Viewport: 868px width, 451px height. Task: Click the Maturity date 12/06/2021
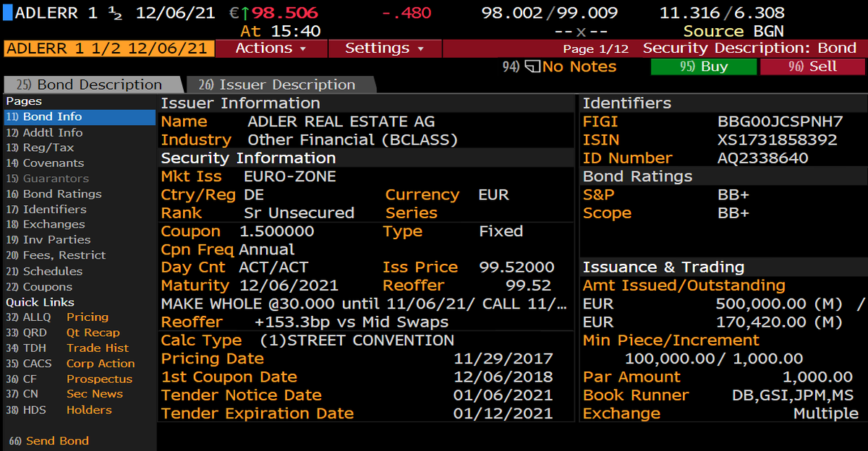(x=289, y=285)
